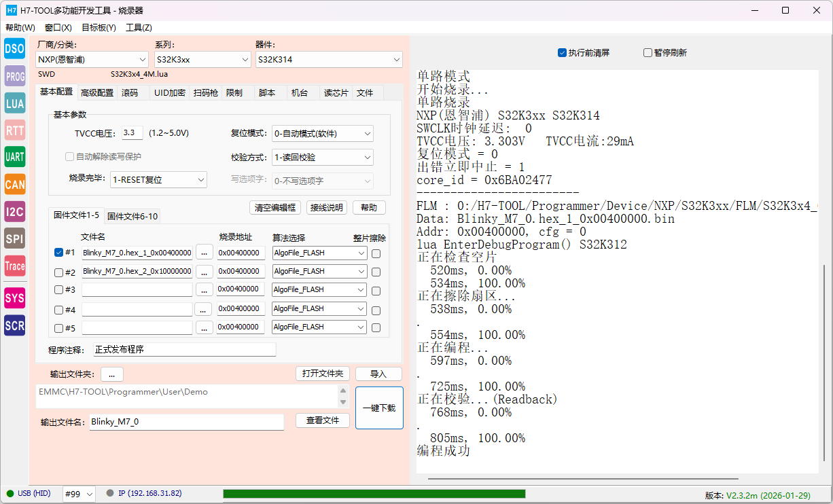Screen dimensions: 833x504
Task: Open the SPI tool icon
Action: tap(15, 238)
